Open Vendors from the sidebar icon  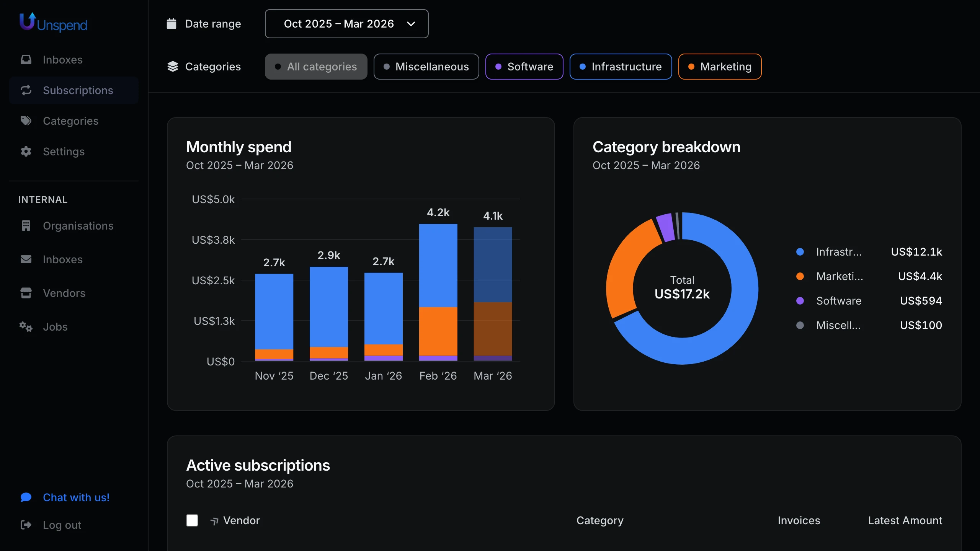[x=26, y=293]
